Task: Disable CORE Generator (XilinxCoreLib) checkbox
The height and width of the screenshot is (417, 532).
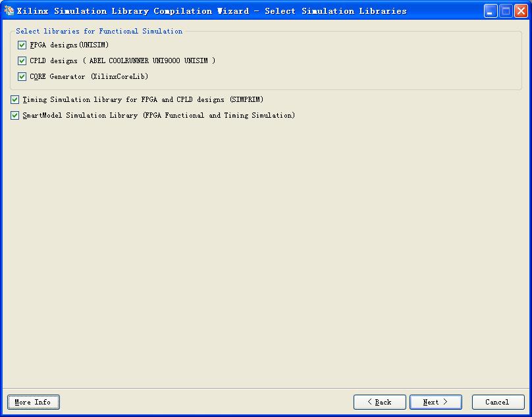Action: pyautogui.click(x=22, y=76)
